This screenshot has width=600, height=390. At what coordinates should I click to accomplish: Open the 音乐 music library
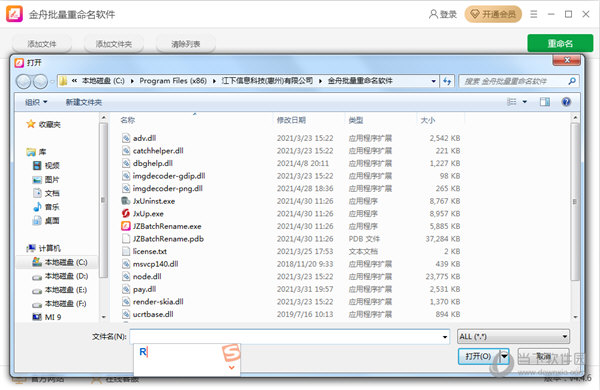(x=46, y=207)
